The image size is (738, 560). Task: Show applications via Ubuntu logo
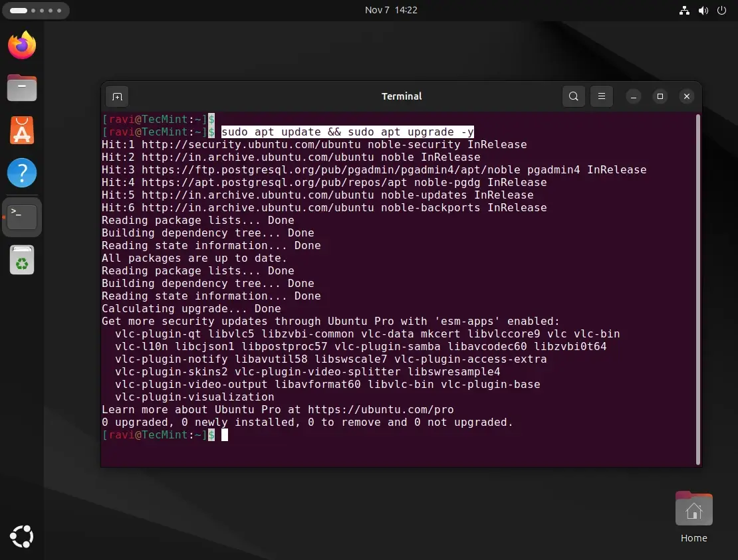[x=22, y=536]
